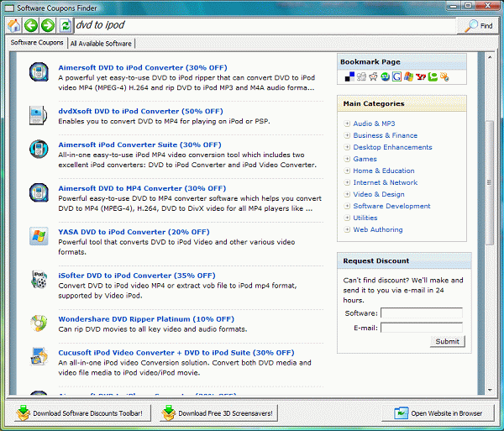Bookmark page on Reddit

[x=373, y=76]
